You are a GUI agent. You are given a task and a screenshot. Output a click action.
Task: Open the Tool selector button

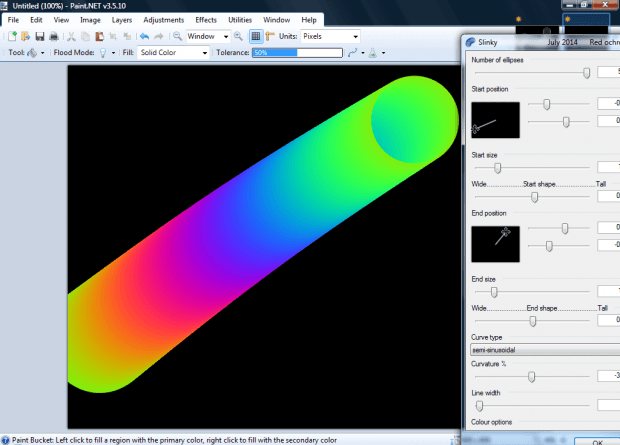pyautogui.click(x=34, y=52)
